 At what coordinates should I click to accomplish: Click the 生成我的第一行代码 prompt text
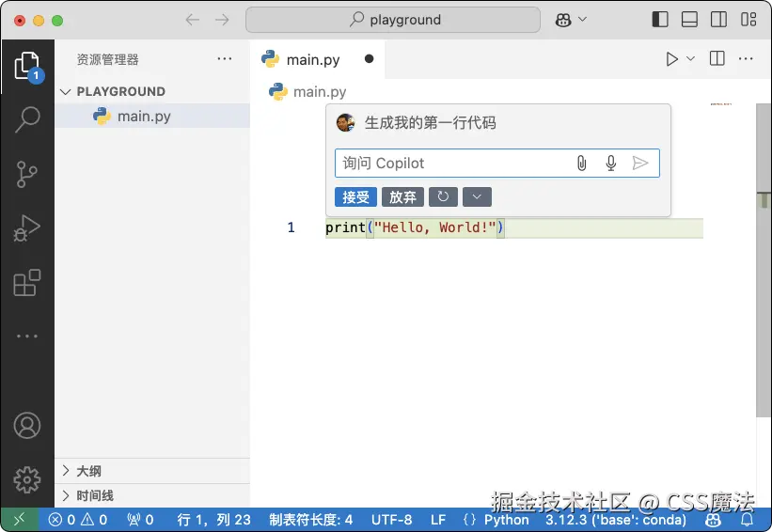tap(430, 122)
